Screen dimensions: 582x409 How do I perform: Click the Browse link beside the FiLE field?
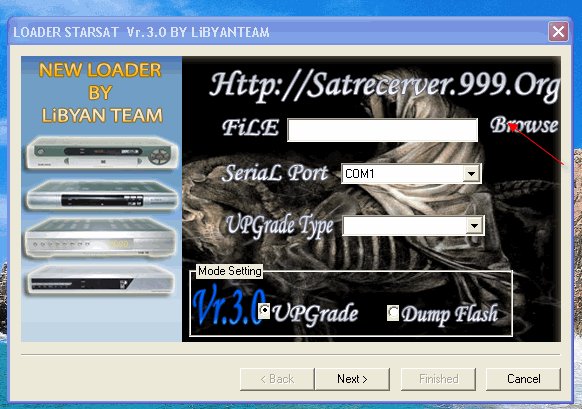[x=524, y=125]
